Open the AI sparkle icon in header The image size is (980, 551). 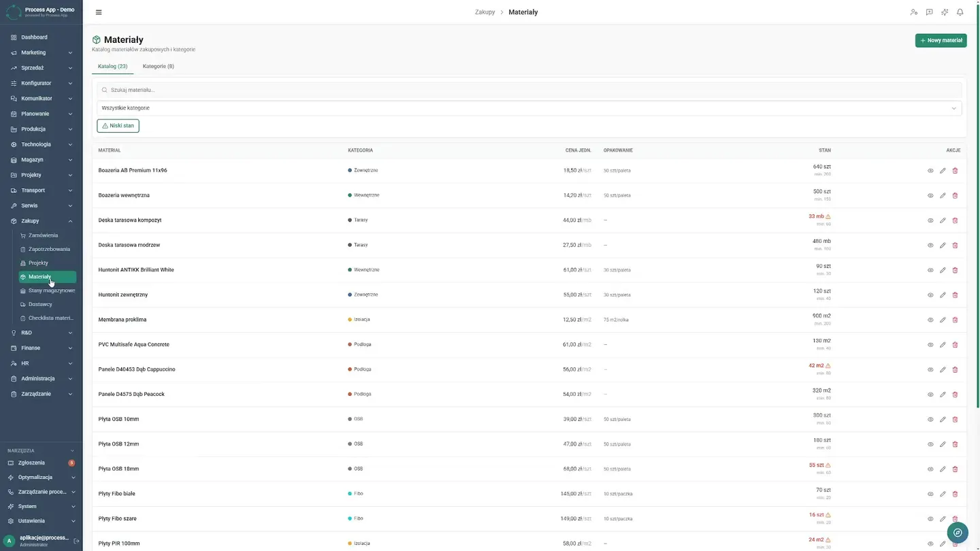(945, 12)
